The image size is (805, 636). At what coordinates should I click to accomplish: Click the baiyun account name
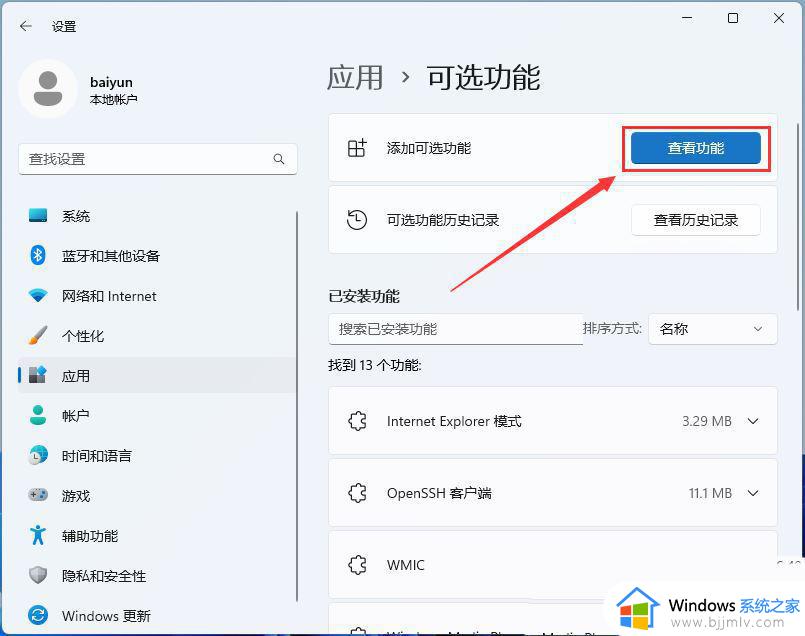point(111,82)
